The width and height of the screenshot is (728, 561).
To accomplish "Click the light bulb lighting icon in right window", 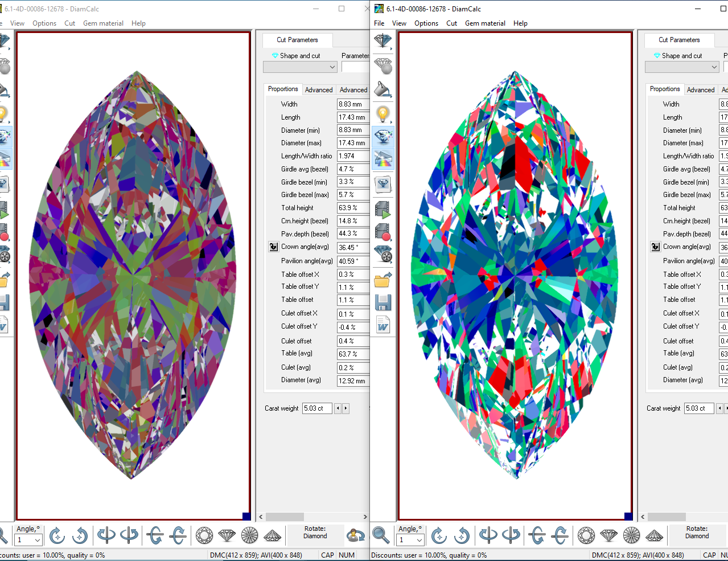I will click(383, 114).
